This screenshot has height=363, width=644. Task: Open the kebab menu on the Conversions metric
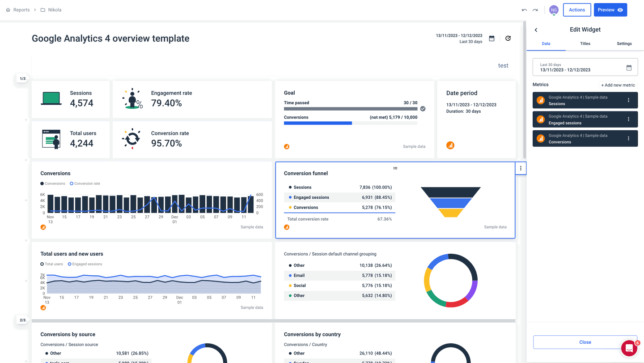(x=629, y=138)
